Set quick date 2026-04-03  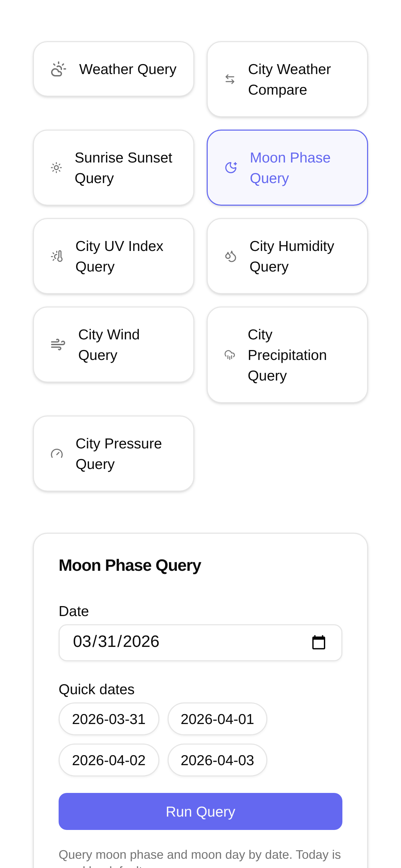tap(217, 760)
